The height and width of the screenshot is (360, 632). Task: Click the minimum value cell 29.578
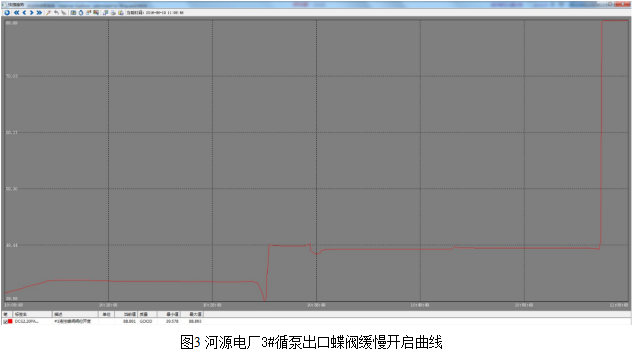click(x=172, y=321)
